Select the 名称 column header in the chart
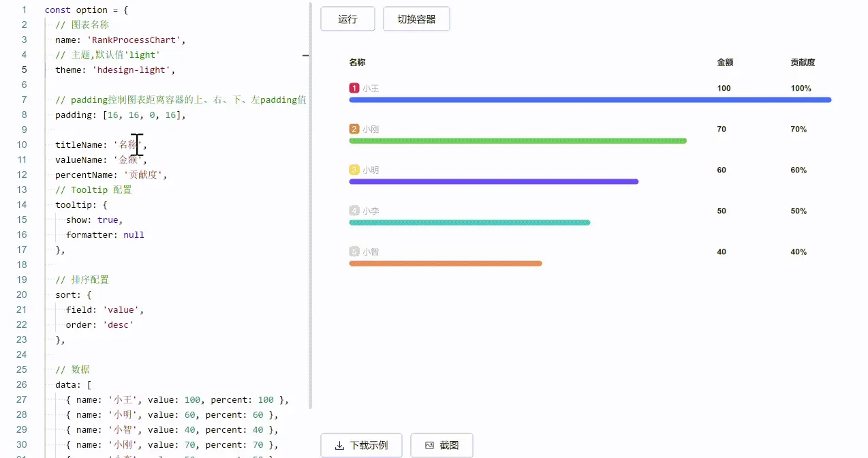 click(x=356, y=62)
